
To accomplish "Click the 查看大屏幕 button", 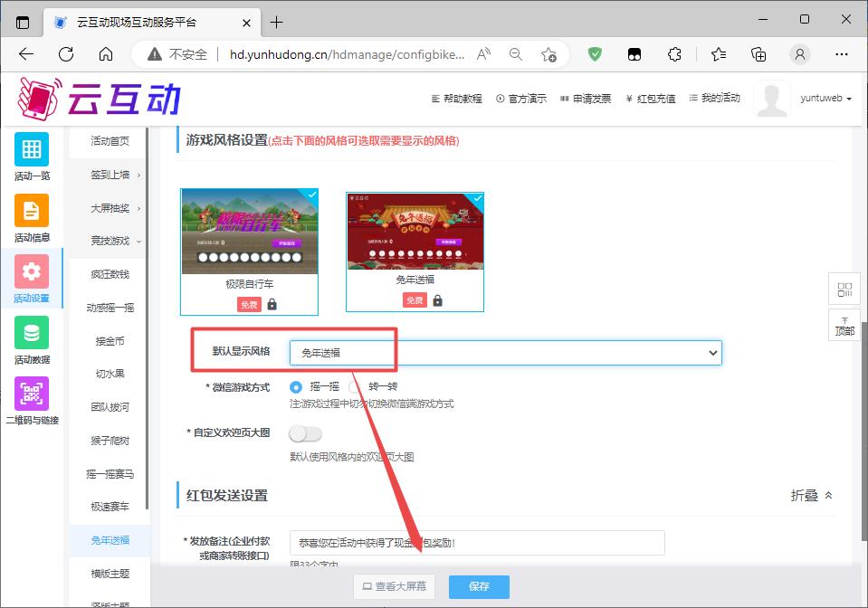I will pyautogui.click(x=394, y=586).
